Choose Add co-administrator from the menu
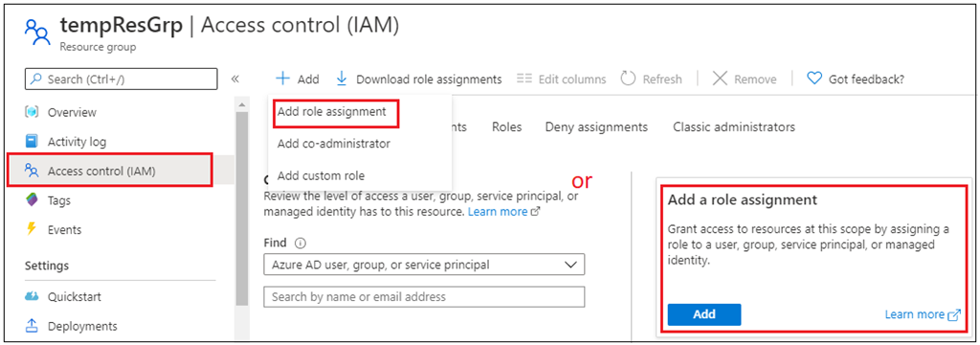Image resolution: width=980 pixels, height=345 pixels. (334, 144)
